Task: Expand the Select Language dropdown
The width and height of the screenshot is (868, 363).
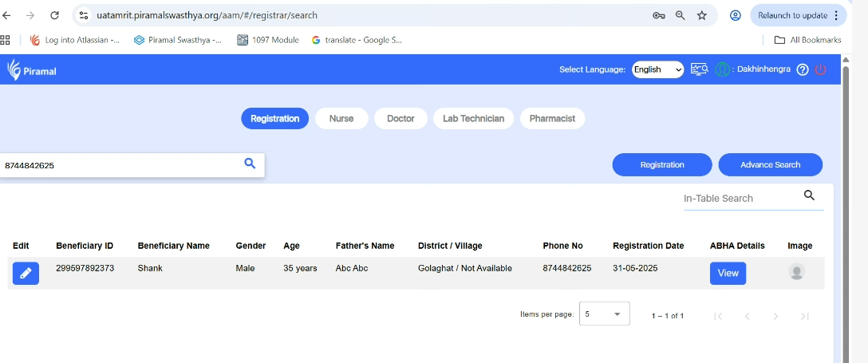Action: pyautogui.click(x=657, y=69)
